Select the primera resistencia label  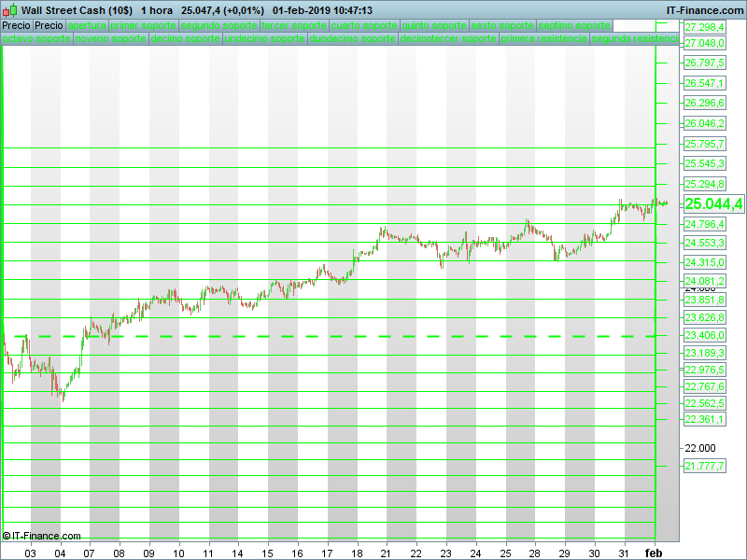click(x=543, y=40)
